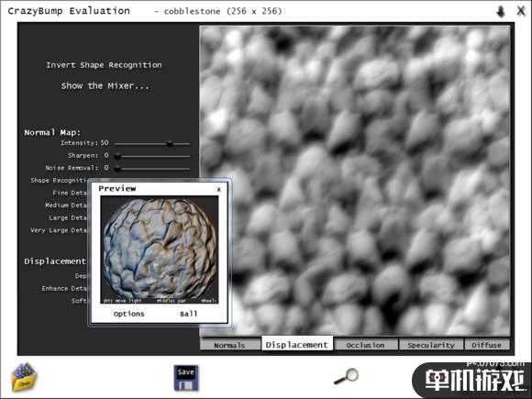The width and height of the screenshot is (532, 399).
Task: Click the magnifying glass zoom icon
Action: tap(347, 376)
